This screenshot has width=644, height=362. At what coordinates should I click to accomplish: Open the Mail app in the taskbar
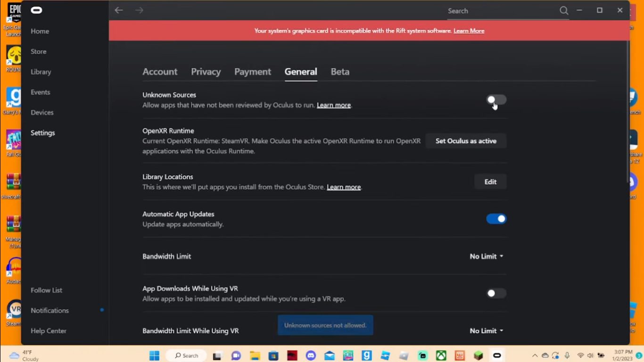(x=329, y=355)
